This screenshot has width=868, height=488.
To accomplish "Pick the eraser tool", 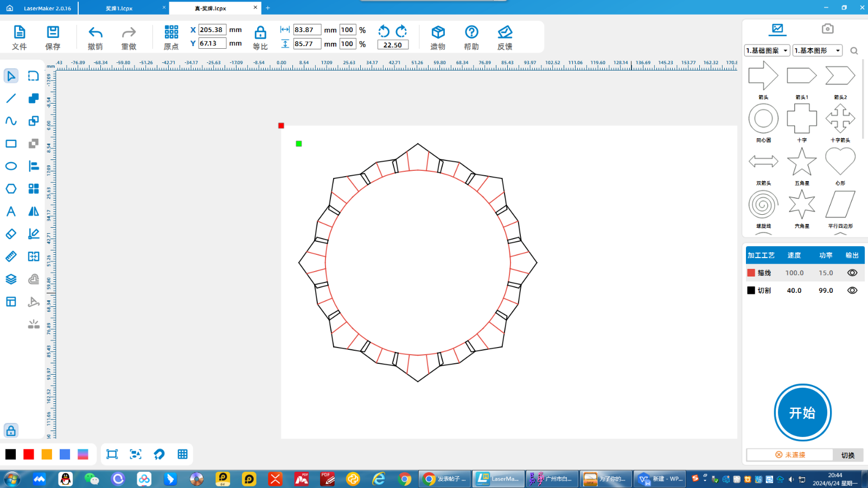I will (11, 234).
